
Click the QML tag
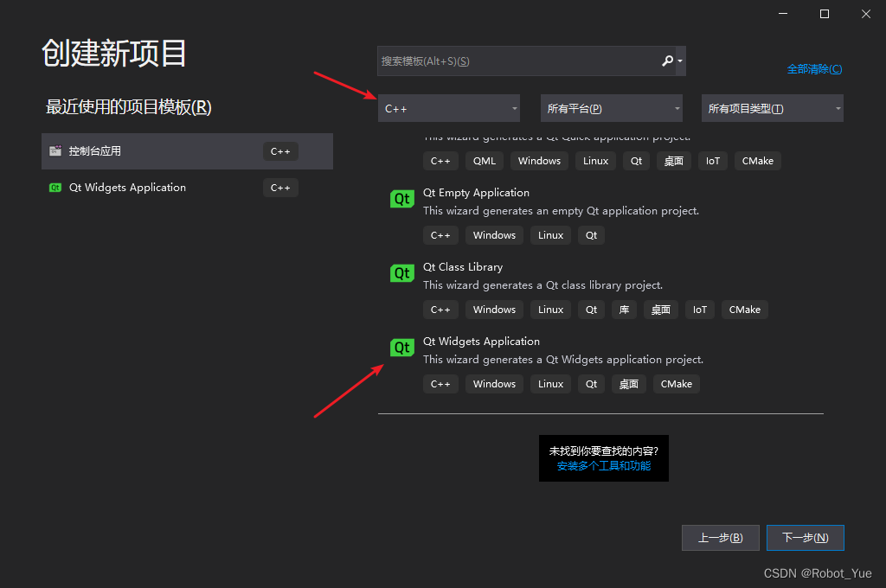click(485, 161)
